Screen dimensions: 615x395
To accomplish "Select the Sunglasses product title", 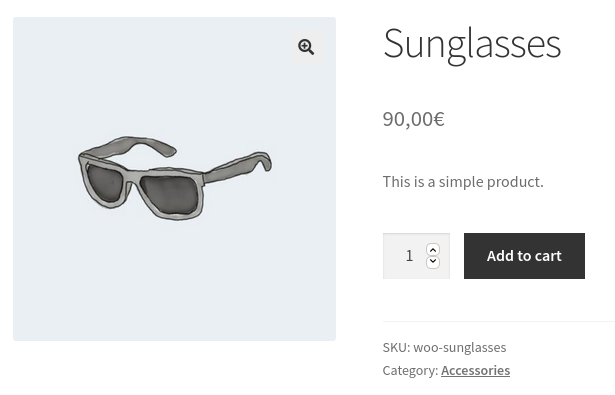I will tap(472, 44).
